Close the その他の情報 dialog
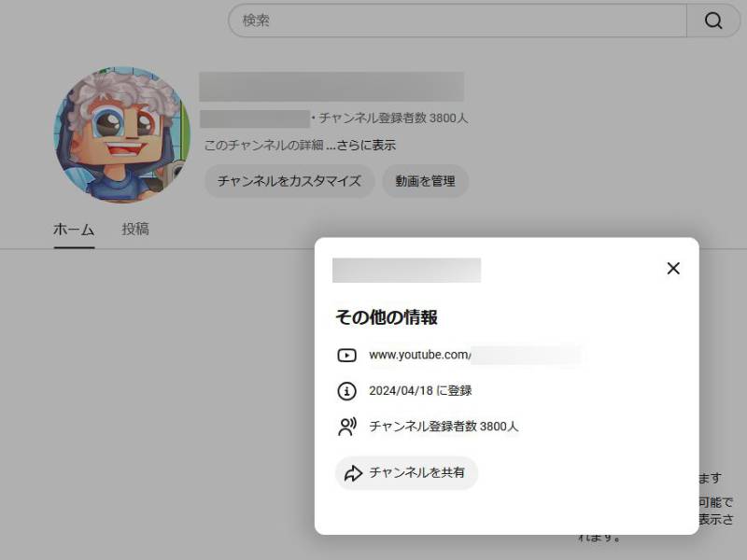747x560 pixels. pos(673,268)
